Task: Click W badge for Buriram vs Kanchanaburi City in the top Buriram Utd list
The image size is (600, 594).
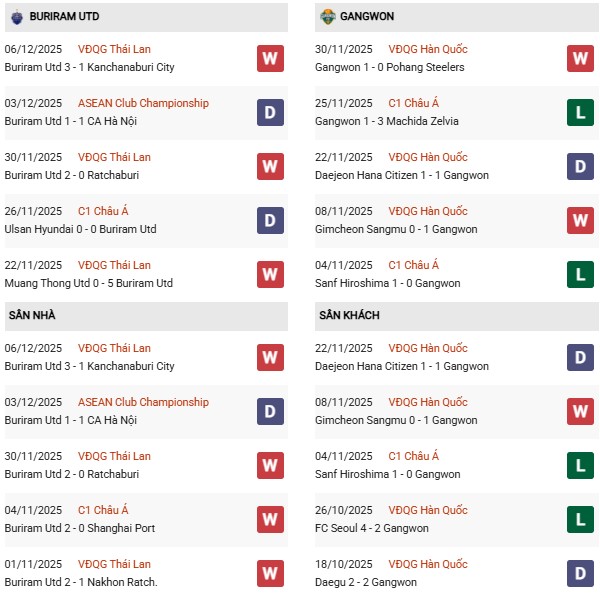Action: (270, 58)
